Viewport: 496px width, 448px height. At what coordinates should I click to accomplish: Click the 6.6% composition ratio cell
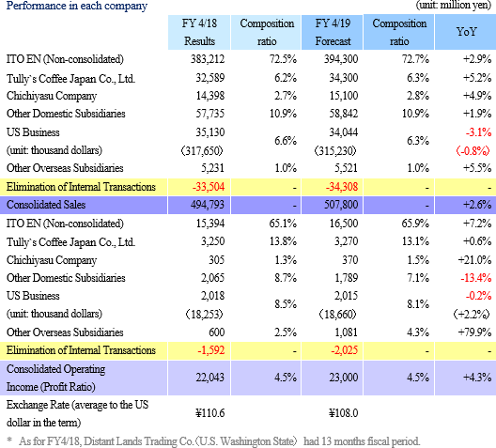[286, 141]
